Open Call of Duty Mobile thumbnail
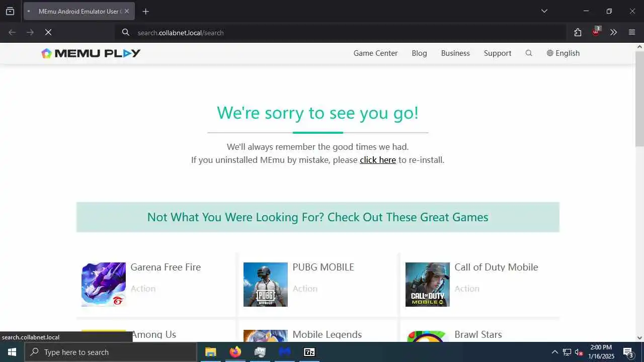This screenshot has height=362, width=644. [428, 285]
